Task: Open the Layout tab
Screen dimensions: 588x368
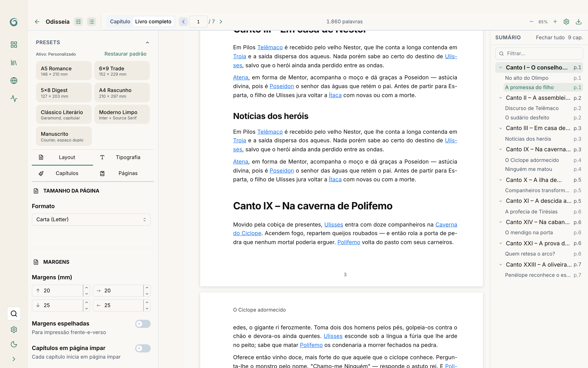Action: point(62,157)
